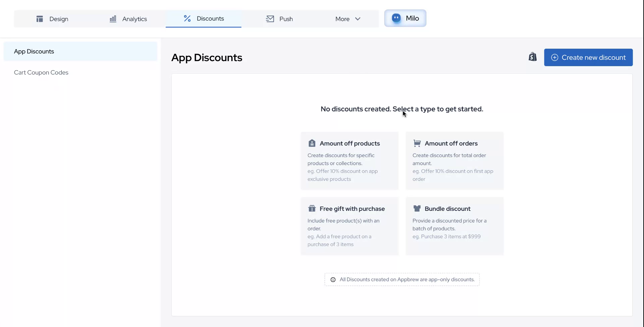This screenshot has width=644, height=327.
Task: Click the tag icon on Amount off products
Action: click(x=312, y=143)
